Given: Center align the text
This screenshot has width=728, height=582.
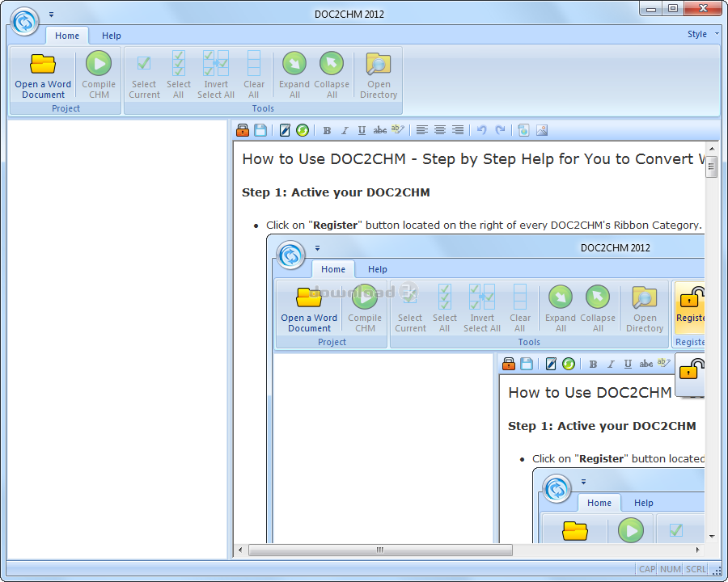Looking at the screenshot, I should pyautogui.click(x=440, y=130).
